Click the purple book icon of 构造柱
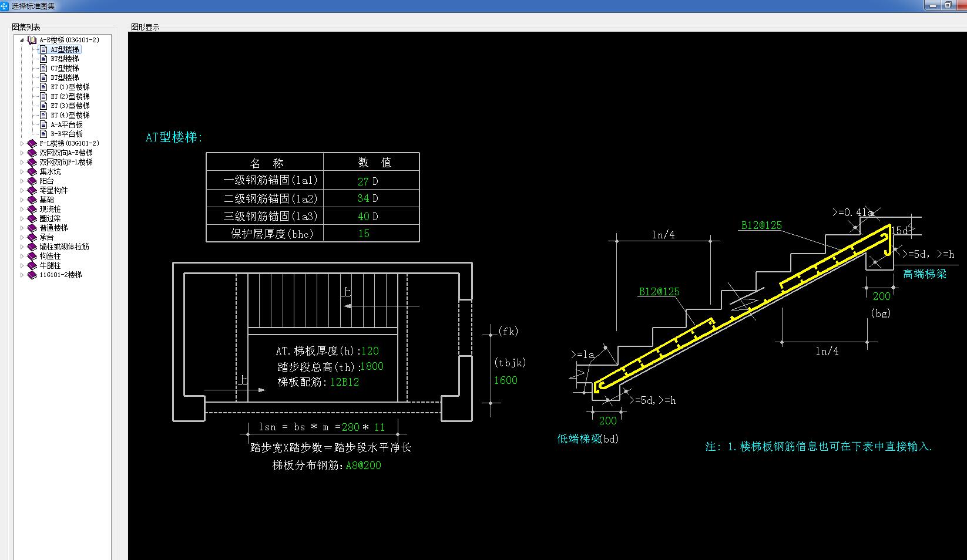Image resolution: width=967 pixels, height=560 pixels. [x=32, y=256]
